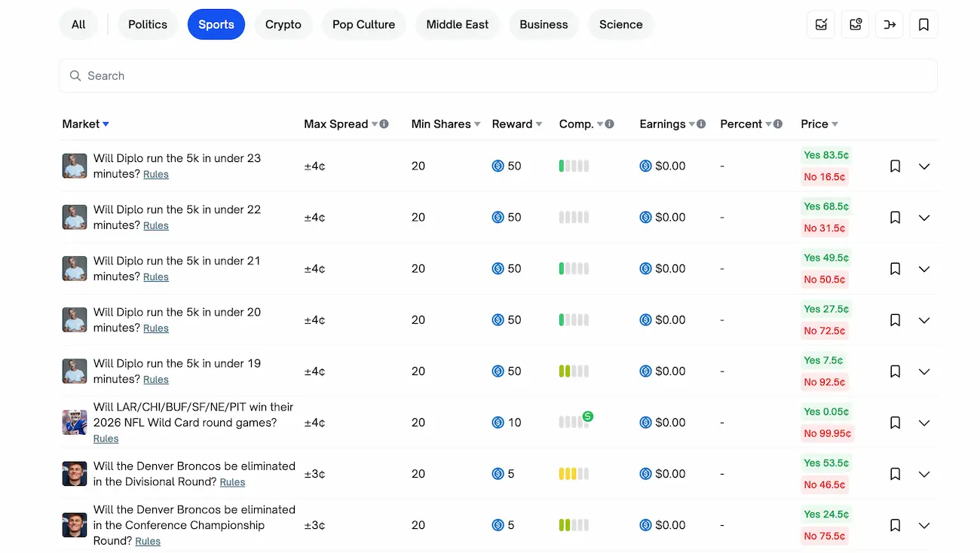Bookmark the Broncos Divisional Round market
980x553 pixels.
895,474
